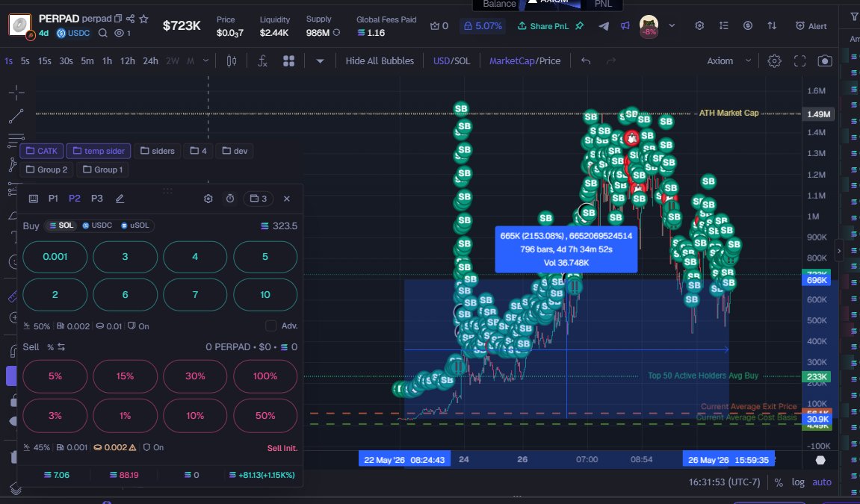This screenshot has height=504, width=860.
Task: Open the CATK wallet group folder
Action: 42,151
